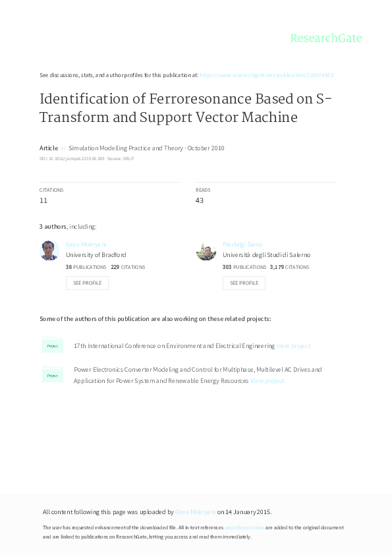
Task: Click Pierluigi Siano's profile photo
Action: (206, 250)
